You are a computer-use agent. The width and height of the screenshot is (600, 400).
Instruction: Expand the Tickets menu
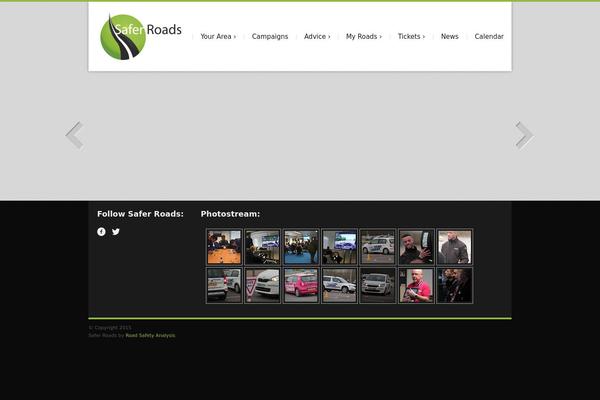[411, 36]
